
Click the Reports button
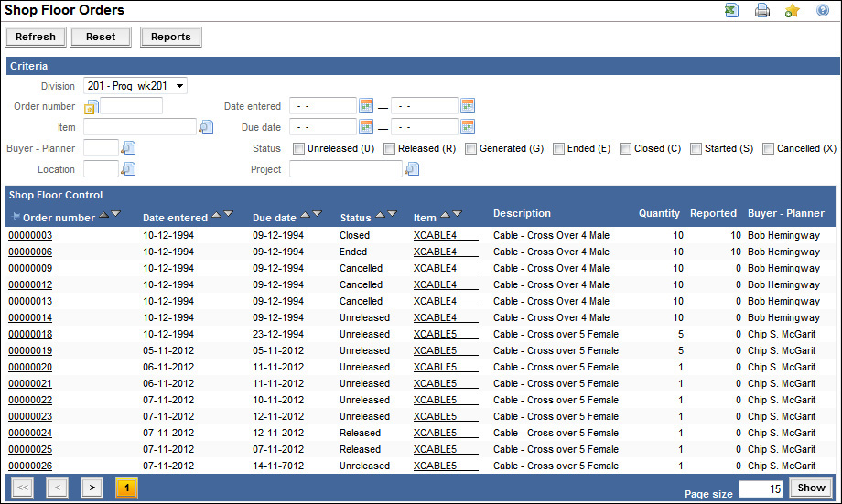pos(171,38)
